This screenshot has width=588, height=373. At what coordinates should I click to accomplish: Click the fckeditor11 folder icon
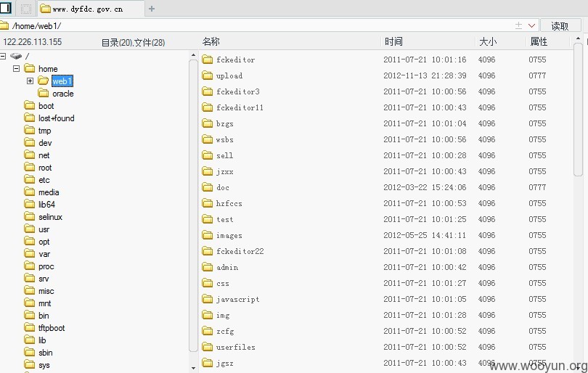(x=208, y=107)
